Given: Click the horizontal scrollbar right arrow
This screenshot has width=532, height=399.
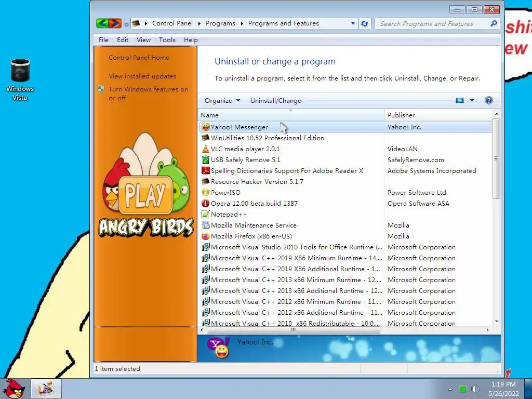Looking at the screenshot, I should tap(487, 330).
